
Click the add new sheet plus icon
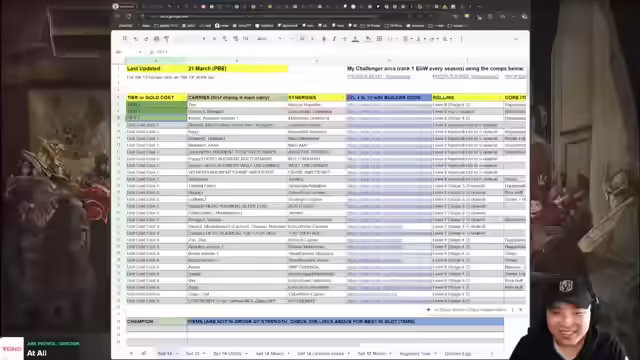pyautogui.click(x=131, y=353)
